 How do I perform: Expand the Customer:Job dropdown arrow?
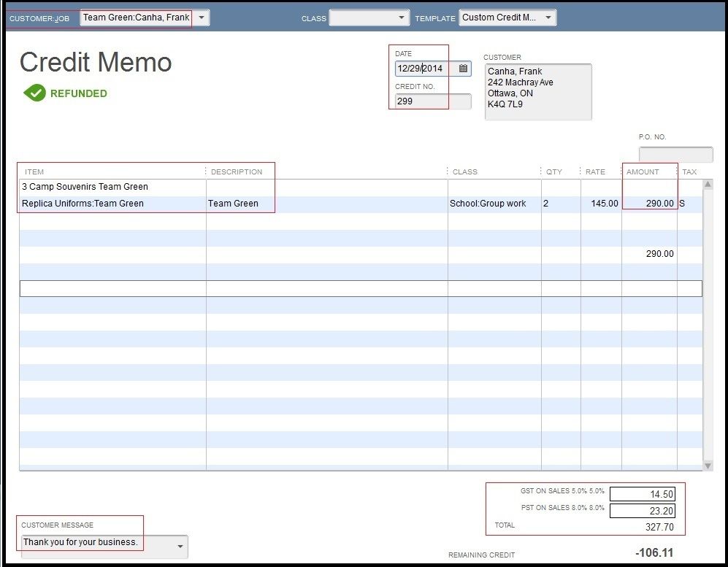coord(202,18)
